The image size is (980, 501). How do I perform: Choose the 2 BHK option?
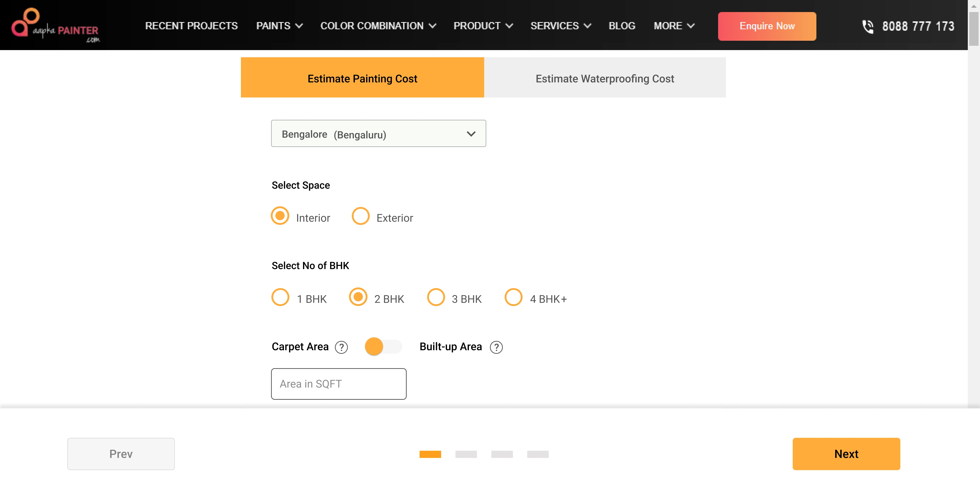(x=358, y=297)
